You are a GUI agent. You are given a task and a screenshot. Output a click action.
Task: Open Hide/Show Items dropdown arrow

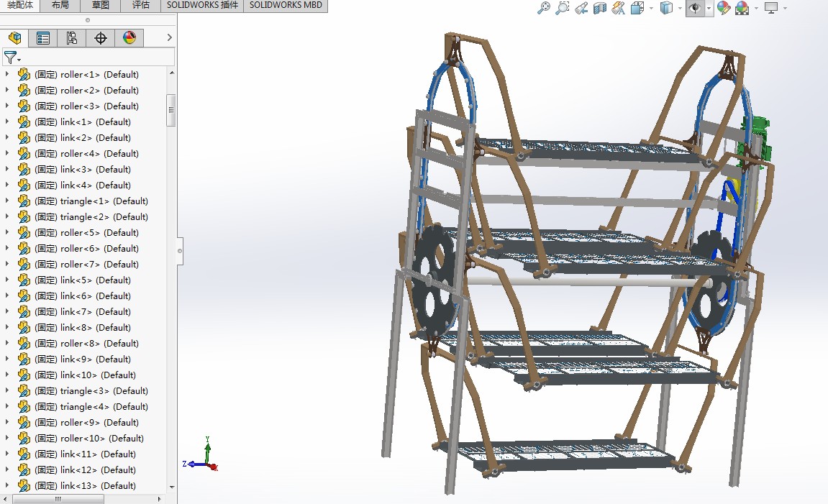709,8
